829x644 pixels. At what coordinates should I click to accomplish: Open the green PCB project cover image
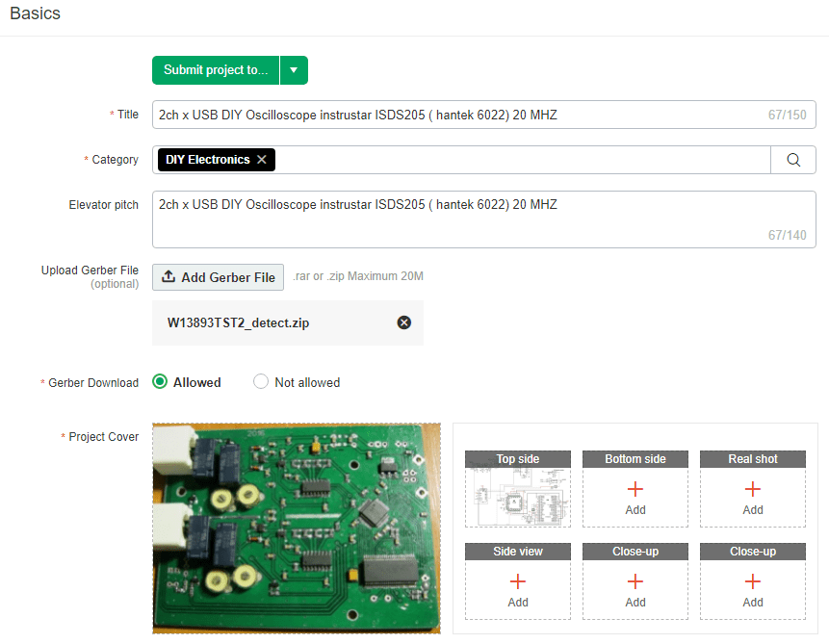(297, 527)
